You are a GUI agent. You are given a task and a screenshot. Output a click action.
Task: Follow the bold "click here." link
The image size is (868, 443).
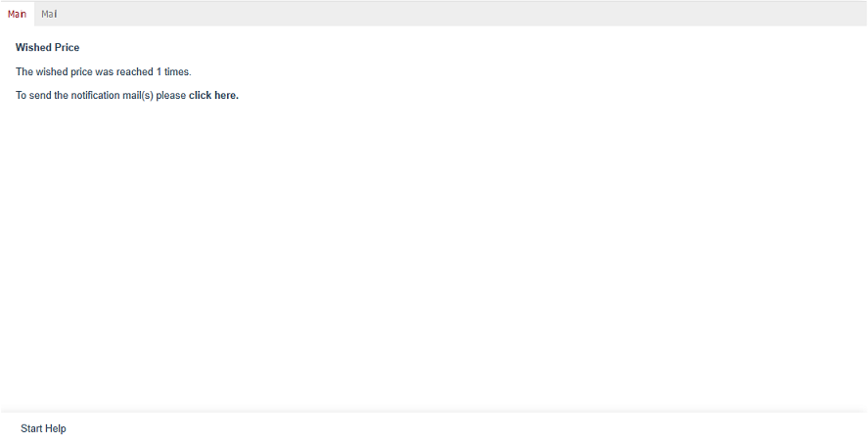click(x=213, y=96)
